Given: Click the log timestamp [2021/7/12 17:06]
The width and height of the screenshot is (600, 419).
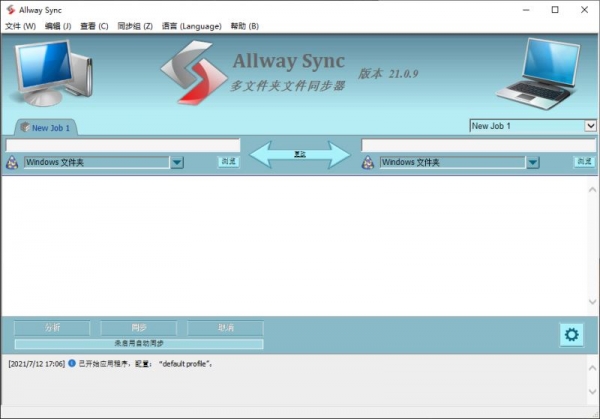Looking at the screenshot, I should pos(37,364).
